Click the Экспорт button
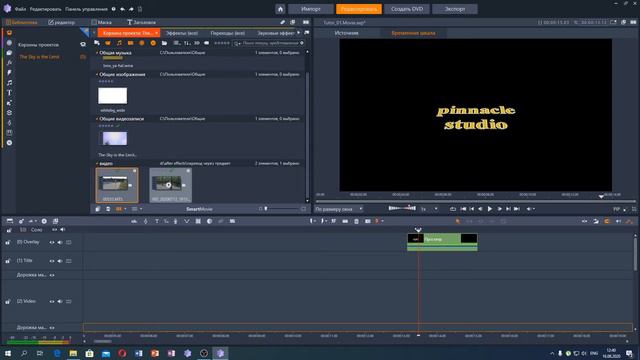The width and height of the screenshot is (640, 360). tap(455, 9)
